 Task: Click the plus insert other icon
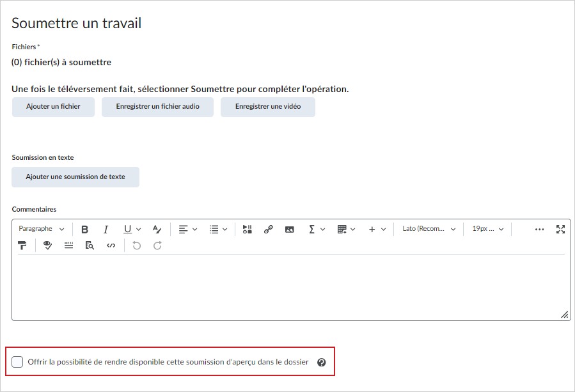372,229
